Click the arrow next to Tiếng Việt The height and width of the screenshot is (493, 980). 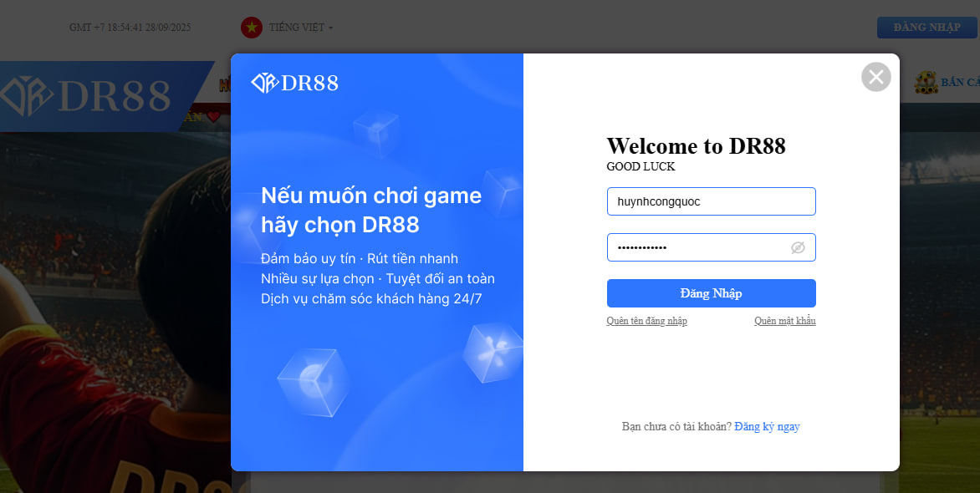(x=330, y=28)
